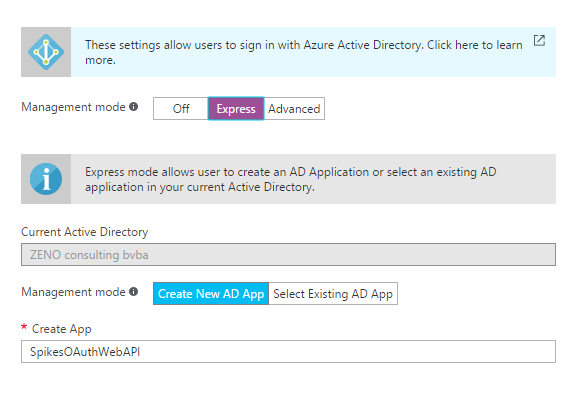Click the Azure Active Directory learn more banner text
The width and height of the screenshot is (574, 396).
click(x=304, y=52)
